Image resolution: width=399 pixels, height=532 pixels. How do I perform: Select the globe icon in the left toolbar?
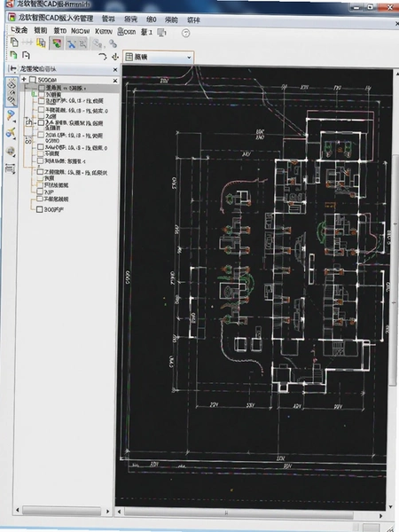tap(11, 151)
